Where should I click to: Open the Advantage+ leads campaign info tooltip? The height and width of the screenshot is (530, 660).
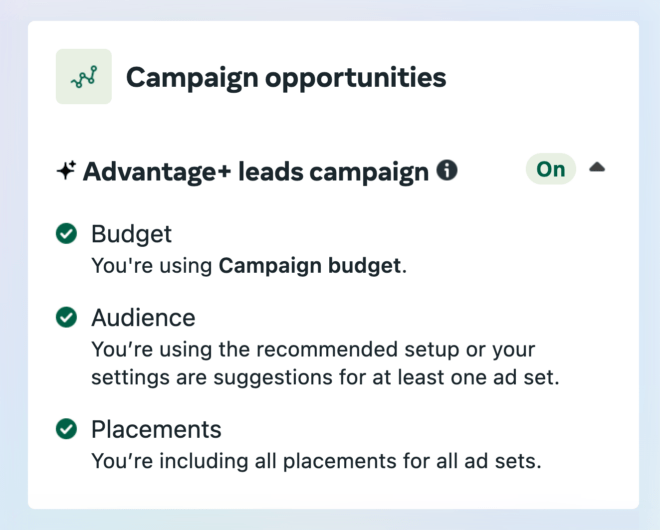click(447, 170)
